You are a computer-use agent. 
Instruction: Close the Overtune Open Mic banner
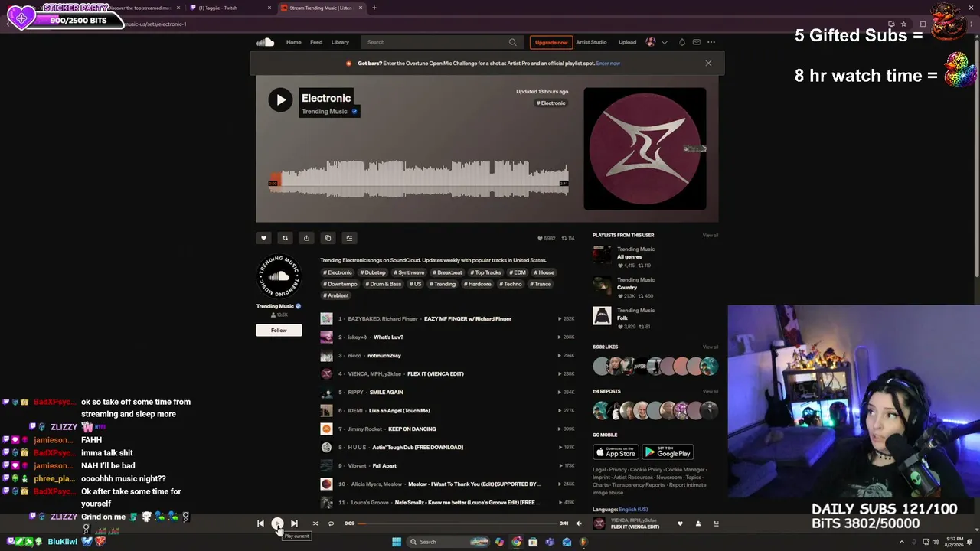pos(708,63)
